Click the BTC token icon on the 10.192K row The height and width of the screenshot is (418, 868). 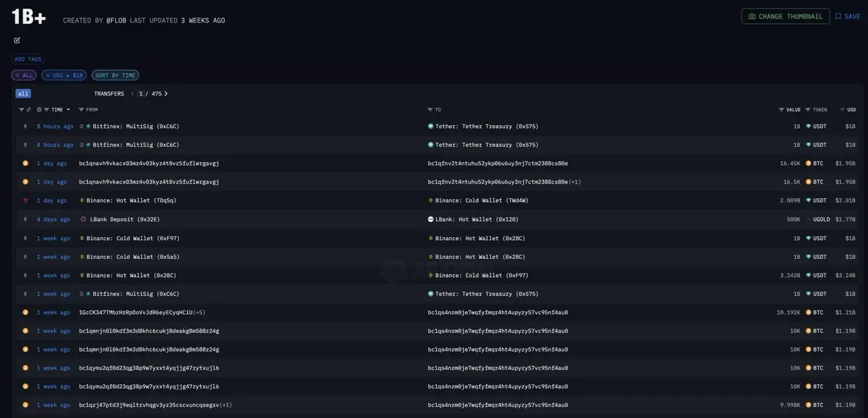click(x=809, y=312)
